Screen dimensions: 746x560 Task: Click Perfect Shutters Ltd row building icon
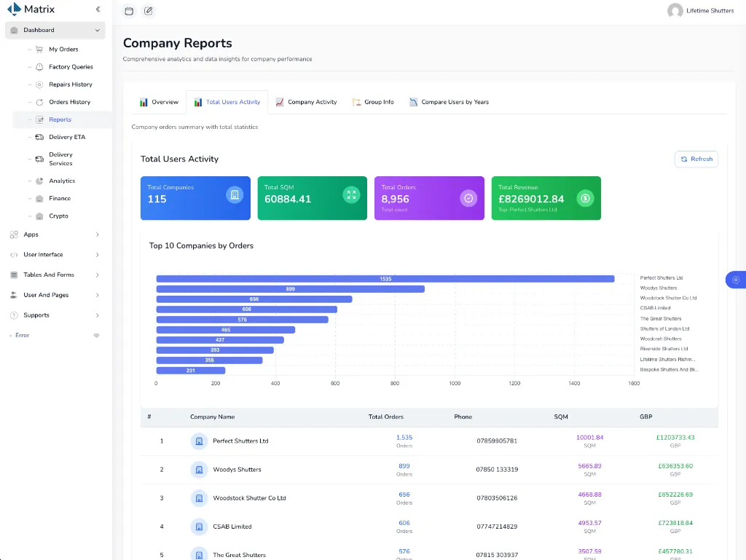(200, 441)
